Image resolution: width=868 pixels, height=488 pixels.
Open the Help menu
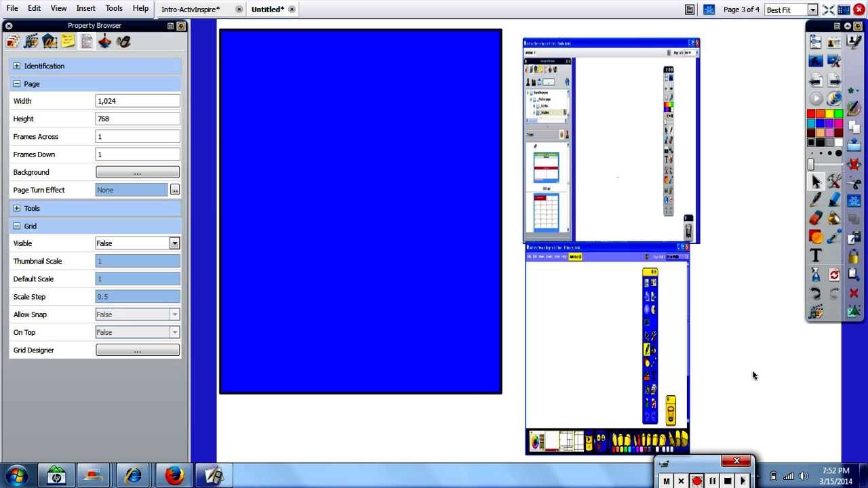point(140,8)
